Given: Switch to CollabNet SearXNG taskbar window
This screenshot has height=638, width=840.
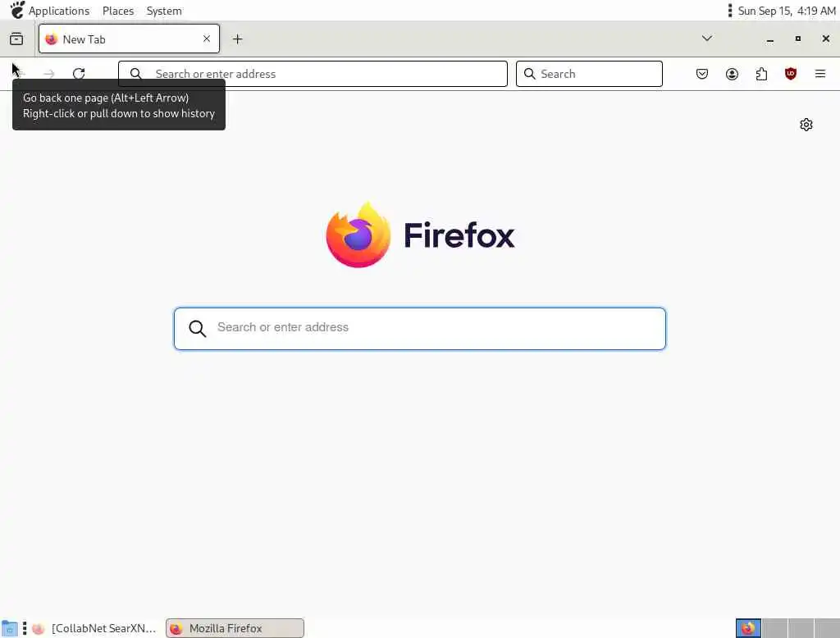Looking at the screenshot, I should [94, 628].
